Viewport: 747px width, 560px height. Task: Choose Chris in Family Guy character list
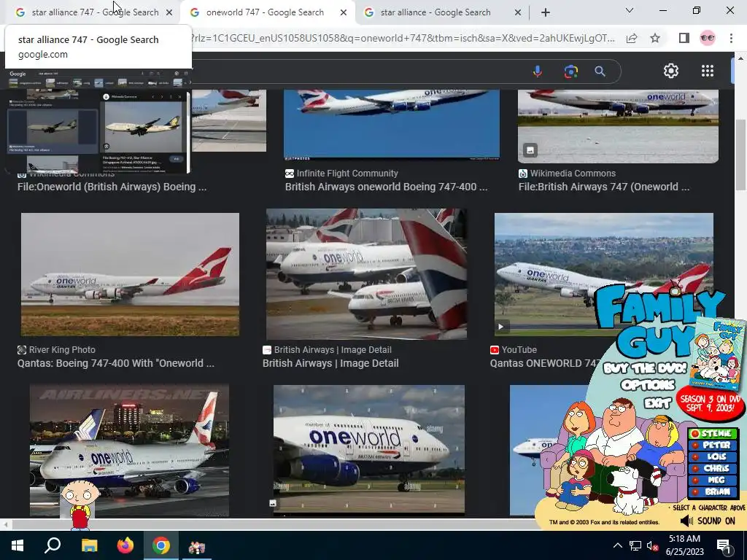[x=712, y=469]
